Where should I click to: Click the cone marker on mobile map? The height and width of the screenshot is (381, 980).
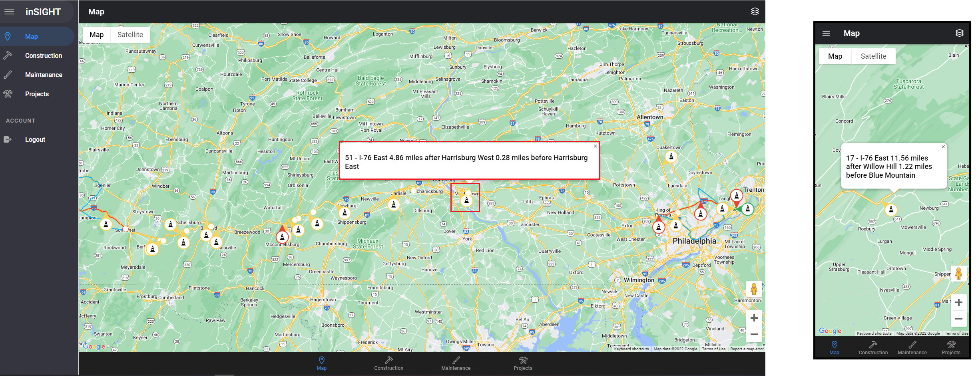891,209
